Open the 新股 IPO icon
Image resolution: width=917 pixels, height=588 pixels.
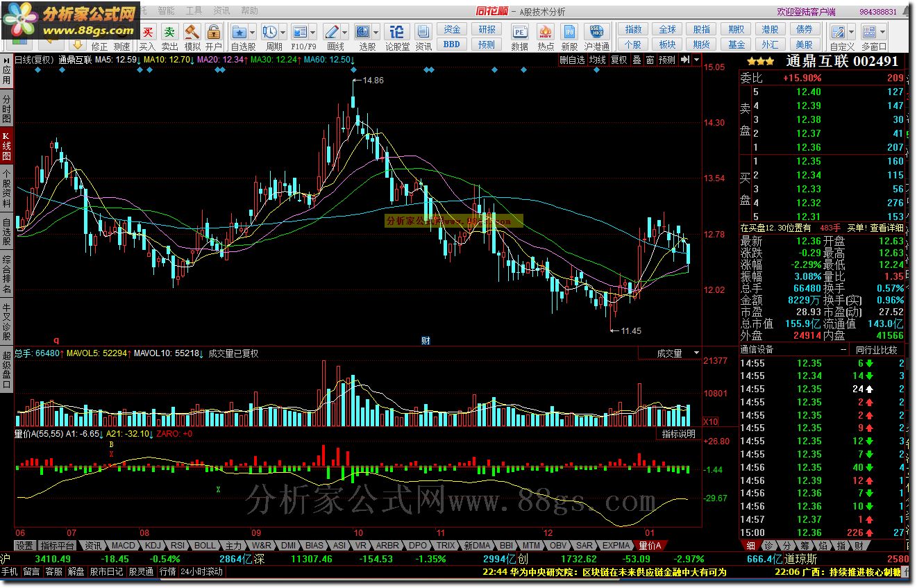pyautogui.click(x=570, y=32)
